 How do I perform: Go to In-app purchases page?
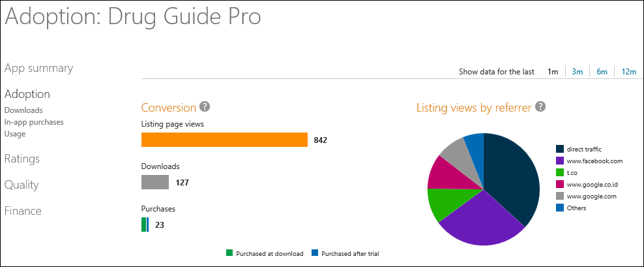(34, 121)
